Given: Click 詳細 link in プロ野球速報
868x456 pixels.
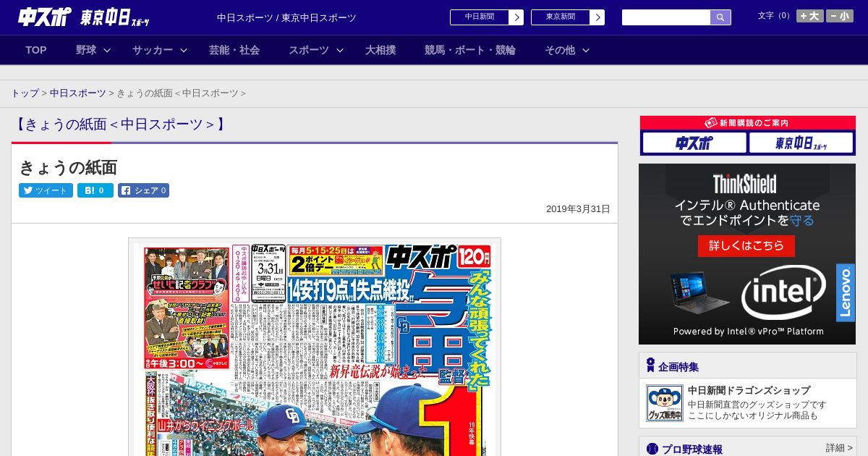Looking at the screenshot, I should (839, 448).
